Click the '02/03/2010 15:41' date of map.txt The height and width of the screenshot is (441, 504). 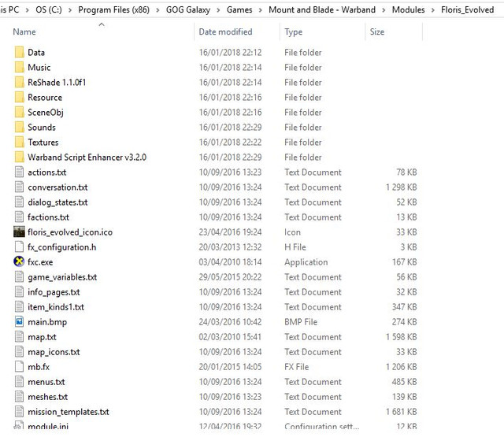coord(230,337)
